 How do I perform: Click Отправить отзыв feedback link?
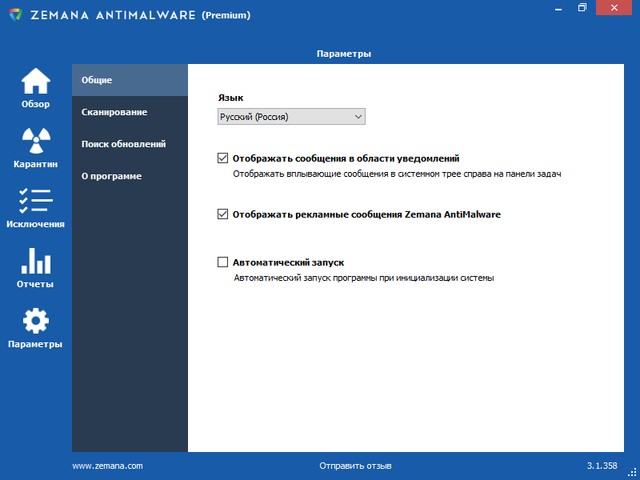(x=355, y=466)
